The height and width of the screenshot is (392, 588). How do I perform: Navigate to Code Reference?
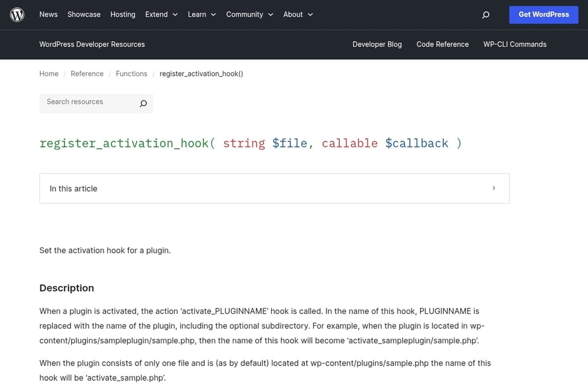coord(442,44)
